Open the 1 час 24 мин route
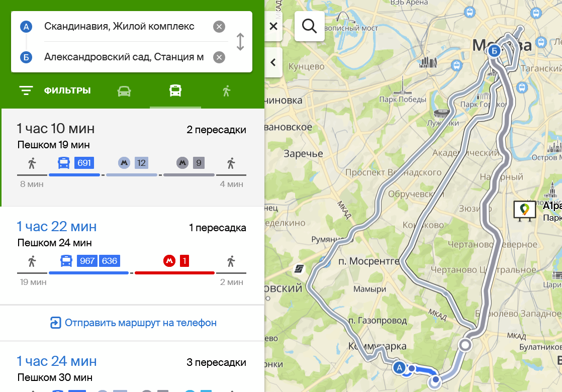This screenshot has width=562, height=392. point(133,367)
